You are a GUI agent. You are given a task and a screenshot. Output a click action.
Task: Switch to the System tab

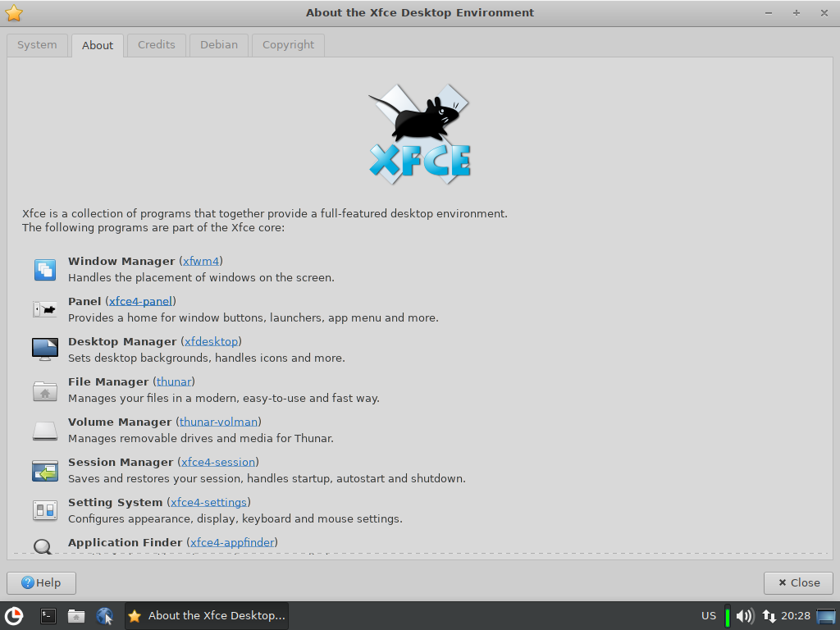tap(37, 45)
